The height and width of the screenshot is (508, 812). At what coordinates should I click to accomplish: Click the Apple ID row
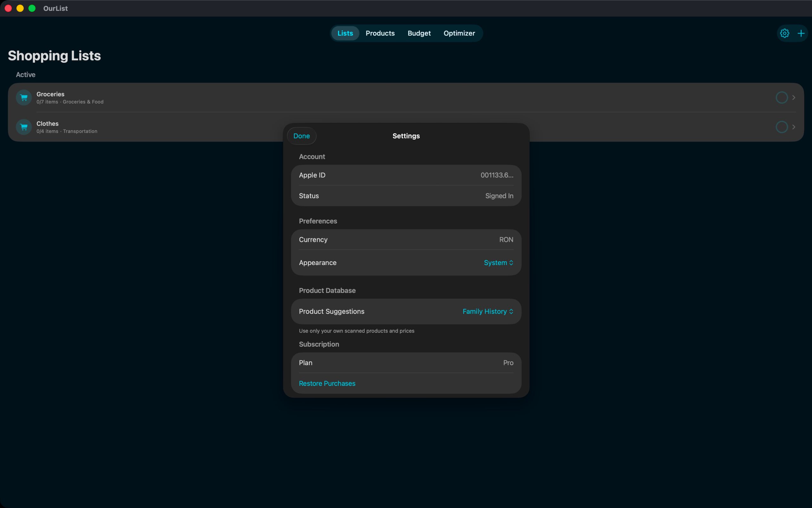[406, 175]
